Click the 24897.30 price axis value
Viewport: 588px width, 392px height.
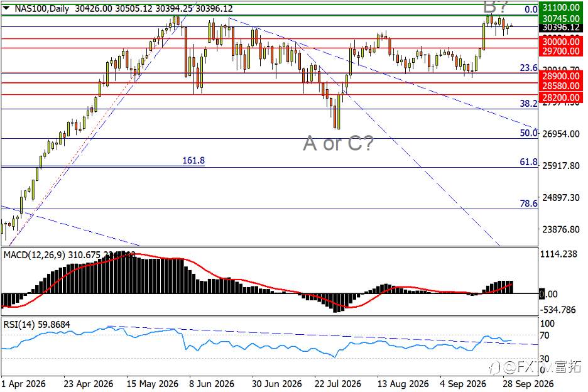[561, 198]
